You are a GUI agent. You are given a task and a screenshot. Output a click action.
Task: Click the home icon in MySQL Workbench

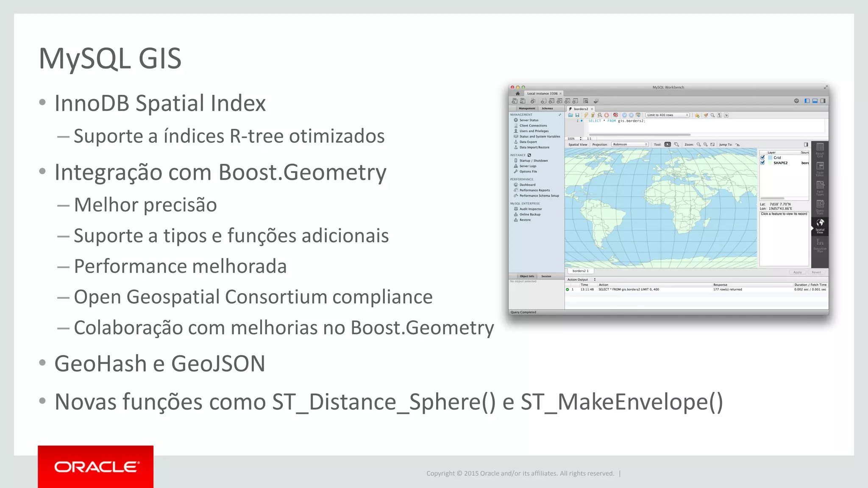point(517,93)
